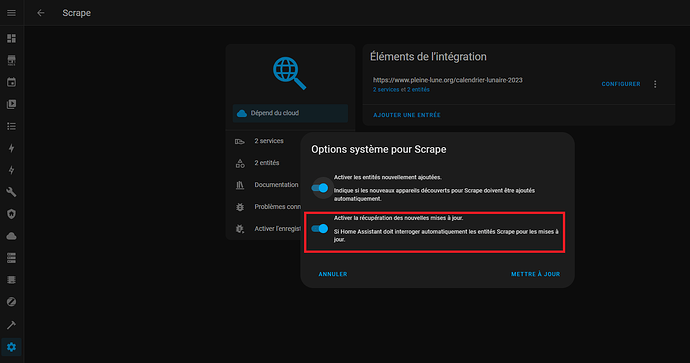Open the hamburger sidebar menu

[x=11, y=13]
